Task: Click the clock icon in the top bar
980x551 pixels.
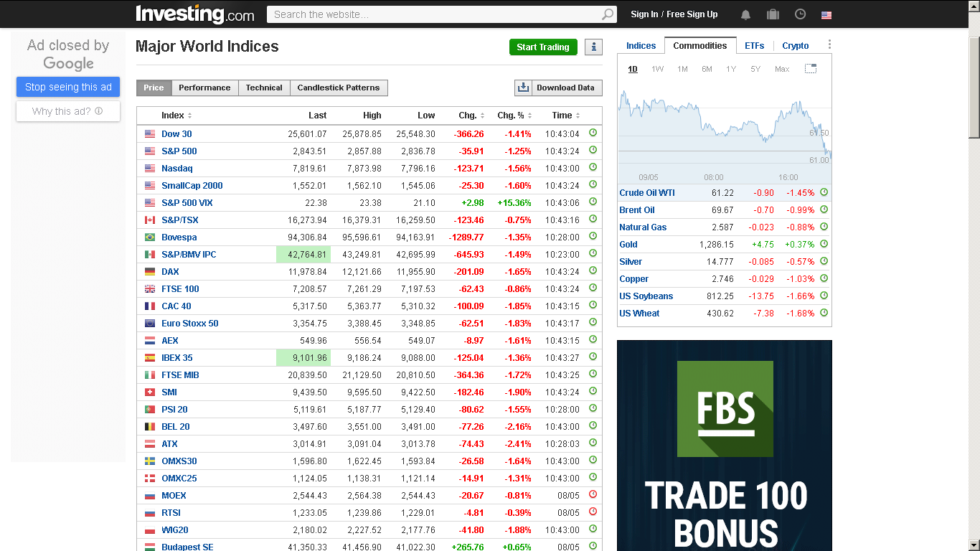Action: [801, 14]
